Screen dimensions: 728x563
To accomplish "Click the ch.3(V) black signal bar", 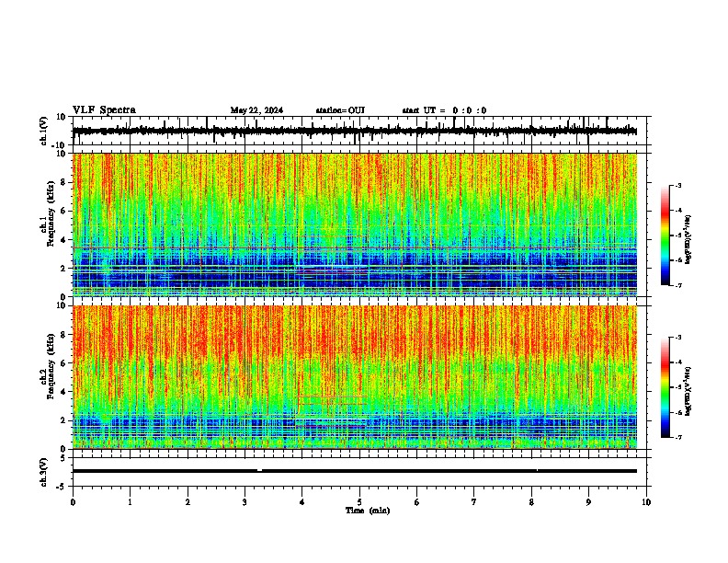I will 355,471.
